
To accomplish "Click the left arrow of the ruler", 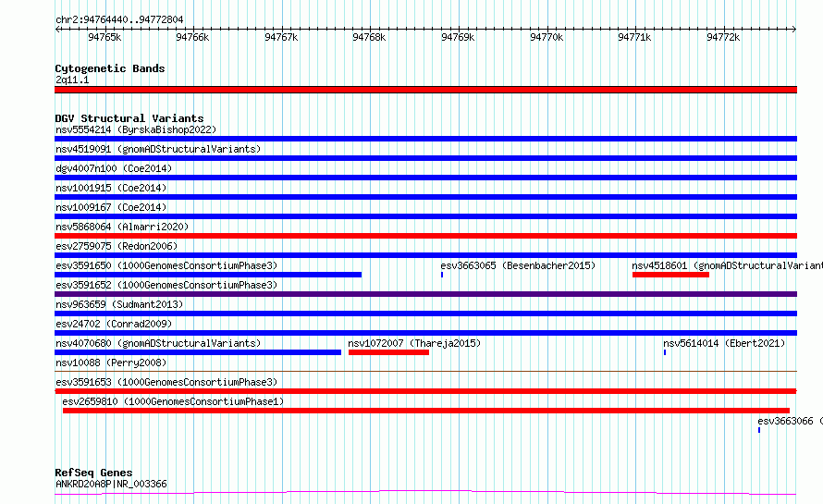I will [57, 29].
